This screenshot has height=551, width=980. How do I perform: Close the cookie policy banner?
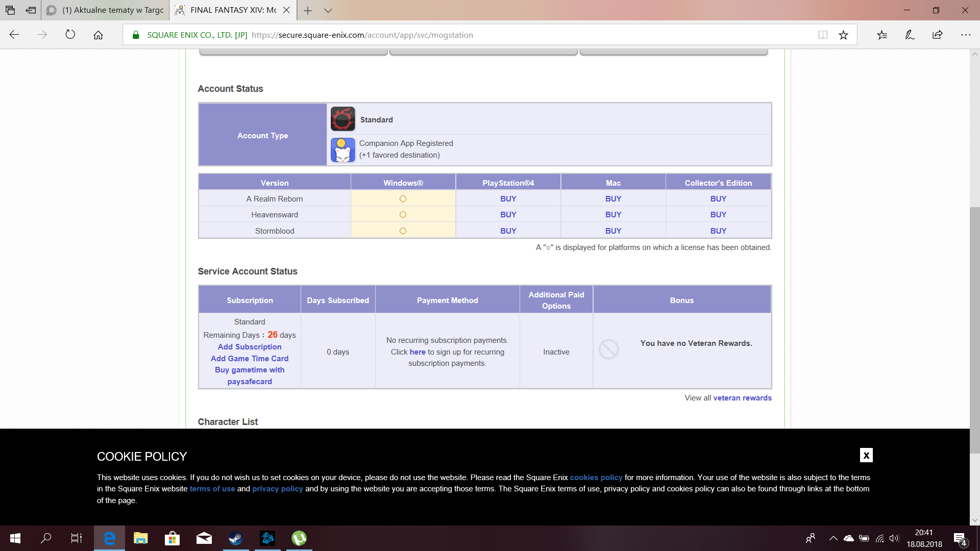[866, 455]
